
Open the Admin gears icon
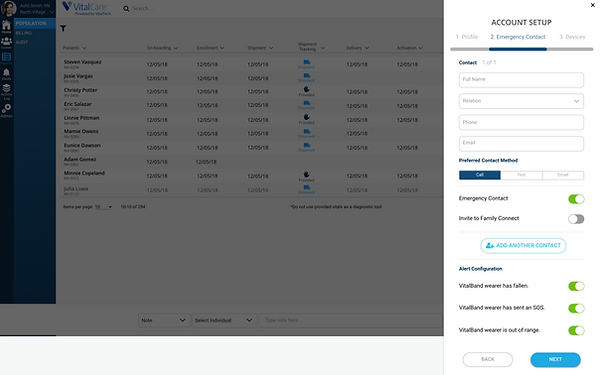(6, 110)
